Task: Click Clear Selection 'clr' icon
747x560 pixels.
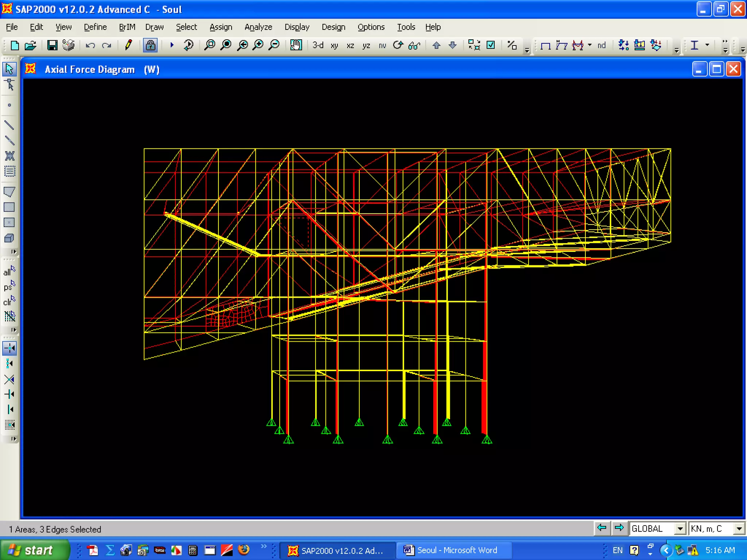Action: (9, 302)
